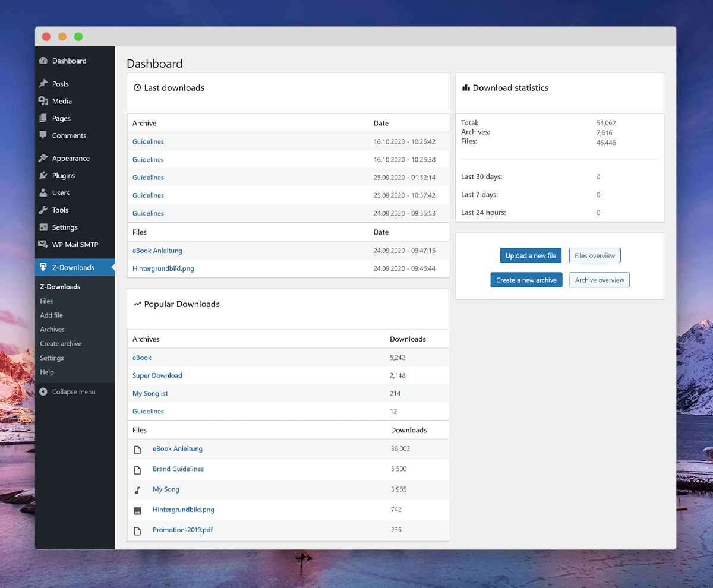Click the Plugins plug icon

pyautogui.click(x=43, y=176)
